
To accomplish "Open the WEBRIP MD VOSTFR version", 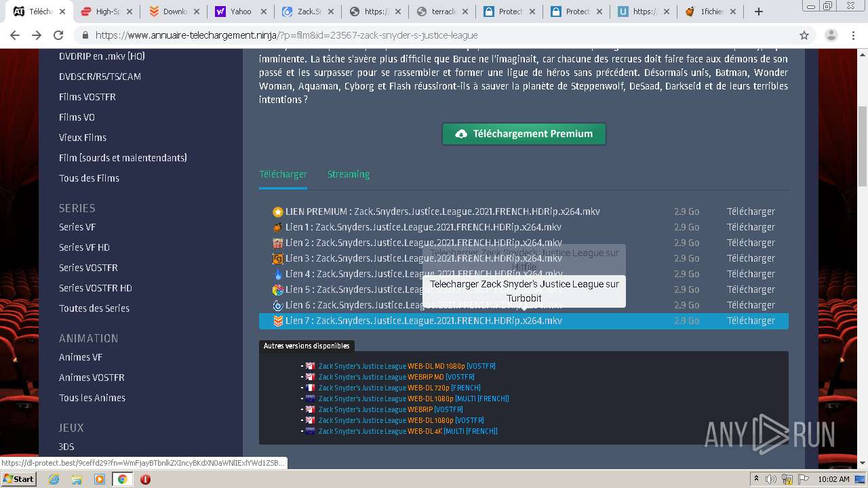I will (397, 377).
